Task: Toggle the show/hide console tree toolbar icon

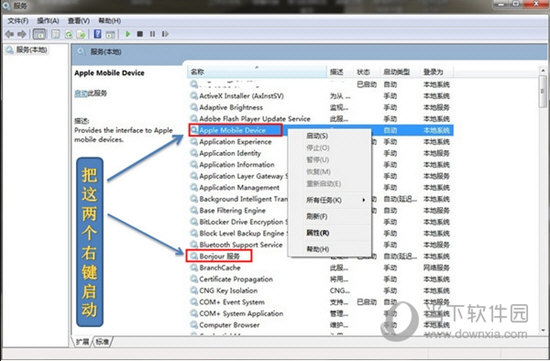Action: (x=39, y=34)
